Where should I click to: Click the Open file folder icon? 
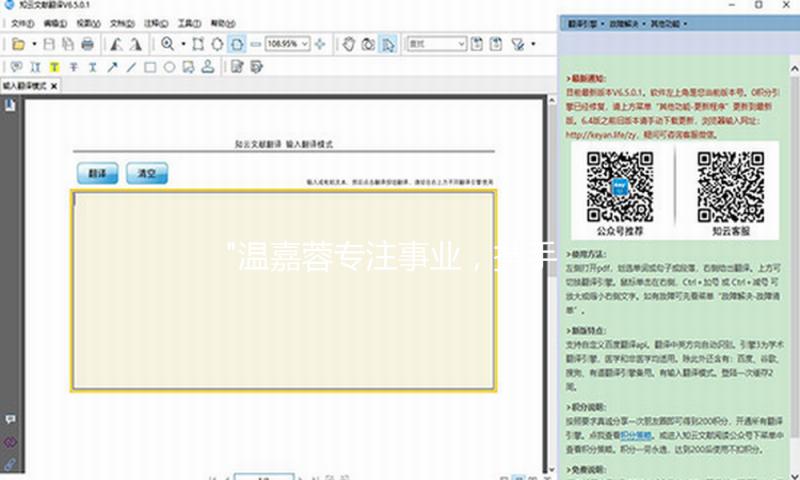18,44
